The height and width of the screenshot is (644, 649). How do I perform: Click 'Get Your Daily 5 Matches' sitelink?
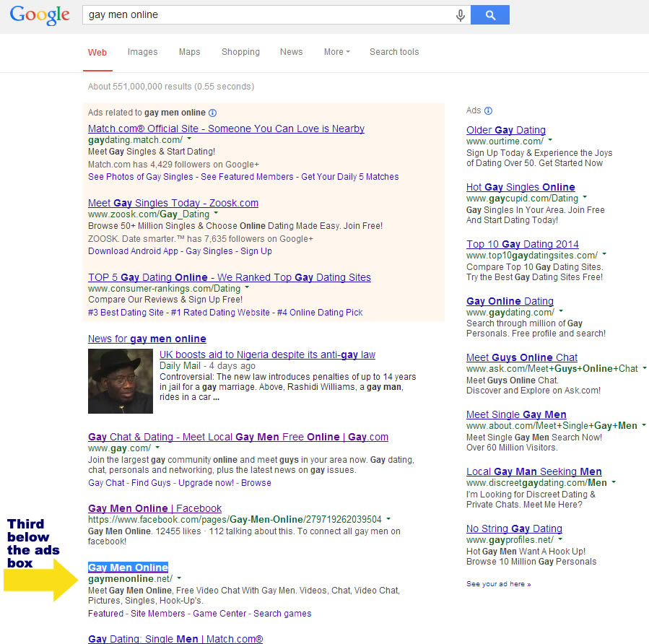click(349, 177)
